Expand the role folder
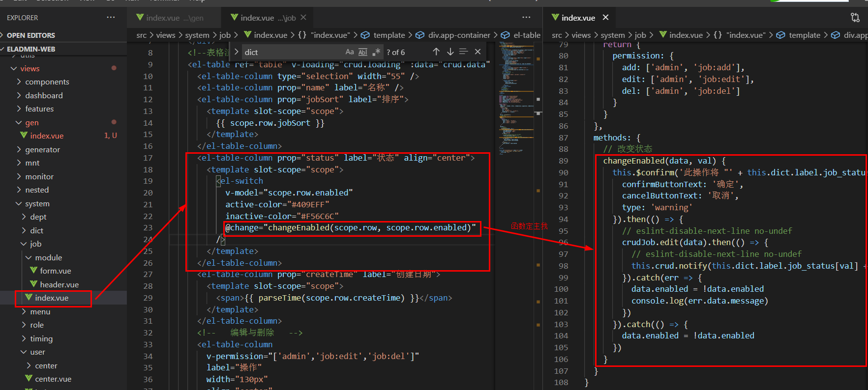 (63, 325)
